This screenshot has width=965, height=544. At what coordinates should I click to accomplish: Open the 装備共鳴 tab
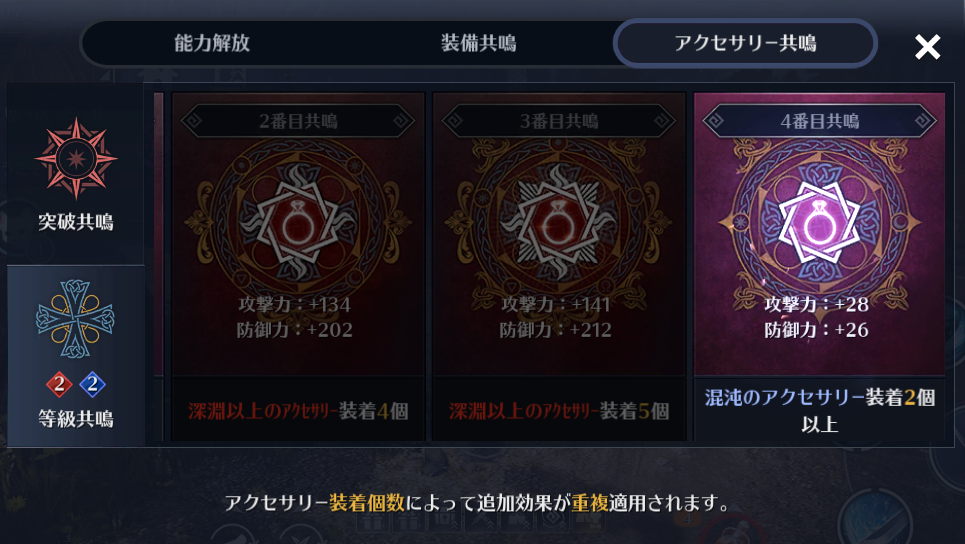pos(478,43)
